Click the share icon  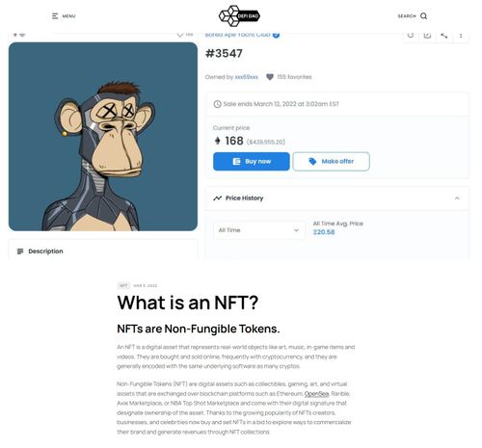(443, 35)
